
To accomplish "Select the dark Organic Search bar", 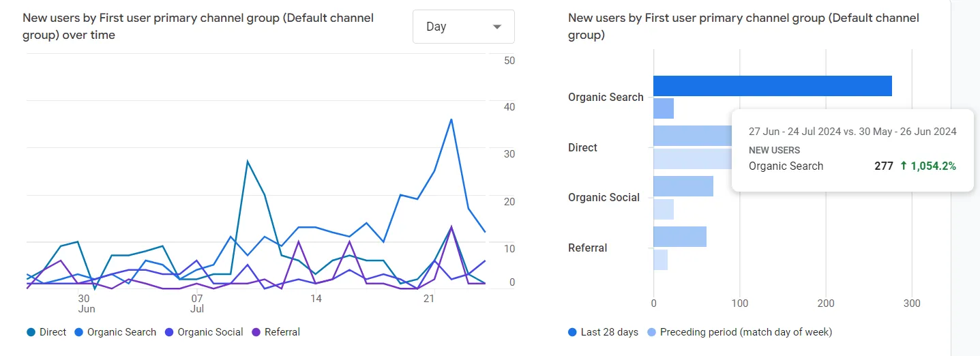I will coord(773,86).
